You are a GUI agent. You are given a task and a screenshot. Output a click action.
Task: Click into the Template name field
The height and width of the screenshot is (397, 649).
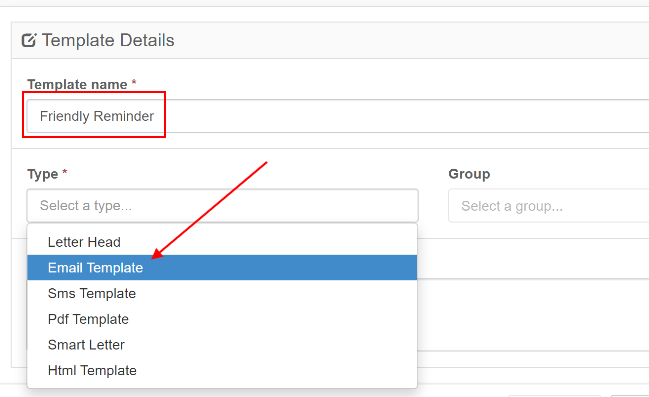pos(338,116)
